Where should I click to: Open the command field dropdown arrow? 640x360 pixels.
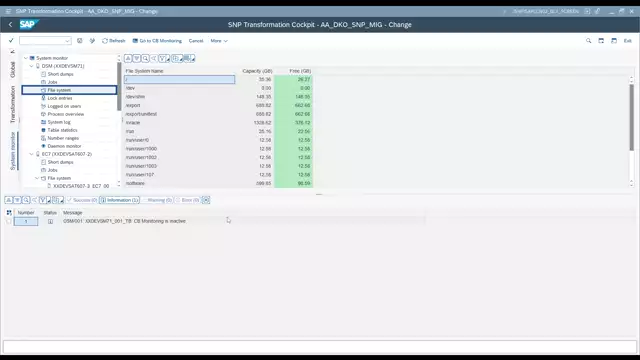tap(67, 40)
